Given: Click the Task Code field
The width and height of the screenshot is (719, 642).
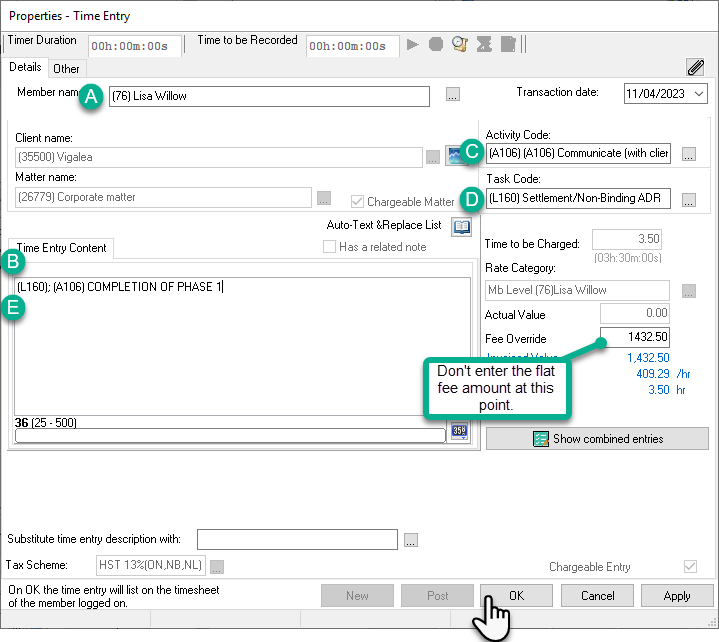Looking at the screenshot, I should [x=578, y=198].
